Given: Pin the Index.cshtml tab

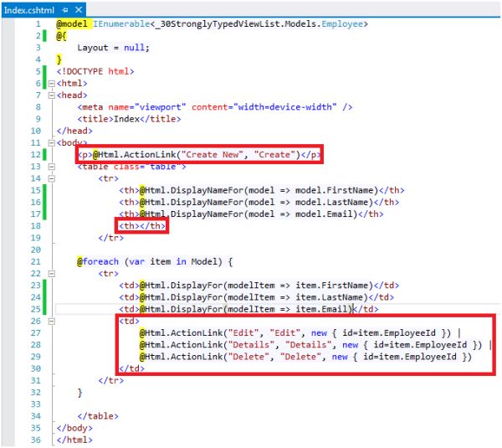Looking at the screenshot, I should pyautogui.click(x=65, y=10).
